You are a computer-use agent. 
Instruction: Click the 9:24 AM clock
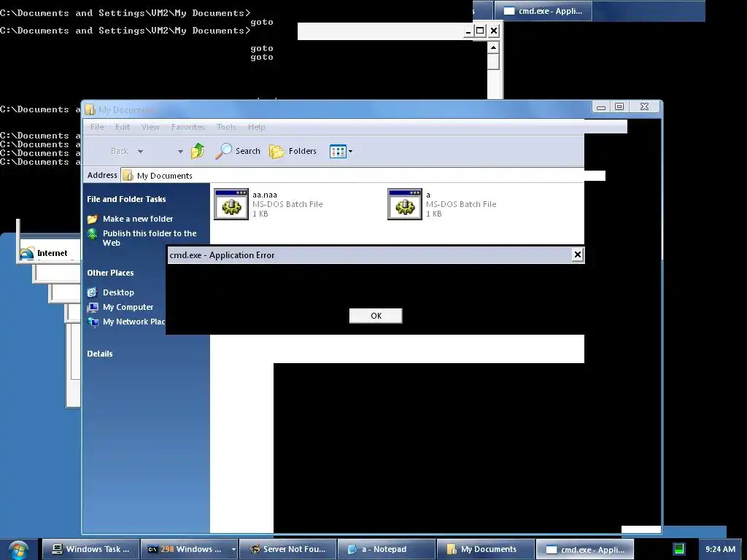(720, 549)
